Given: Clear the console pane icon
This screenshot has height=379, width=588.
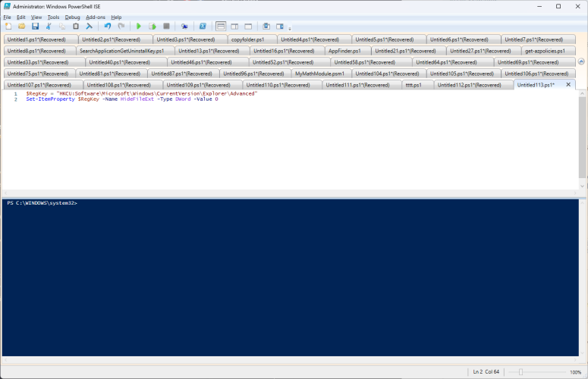Looking at the screenshot, I should click(x=90, y=27).
